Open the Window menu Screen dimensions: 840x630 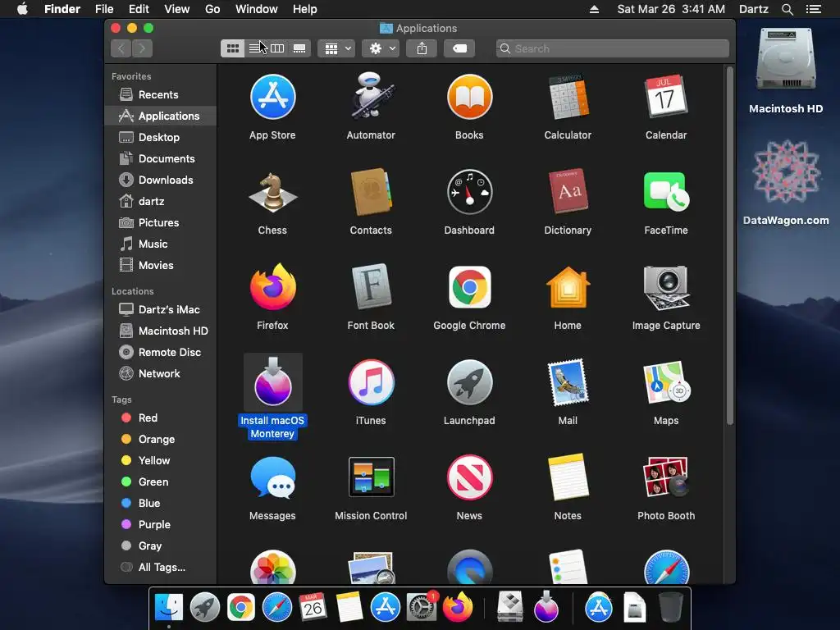257,9
